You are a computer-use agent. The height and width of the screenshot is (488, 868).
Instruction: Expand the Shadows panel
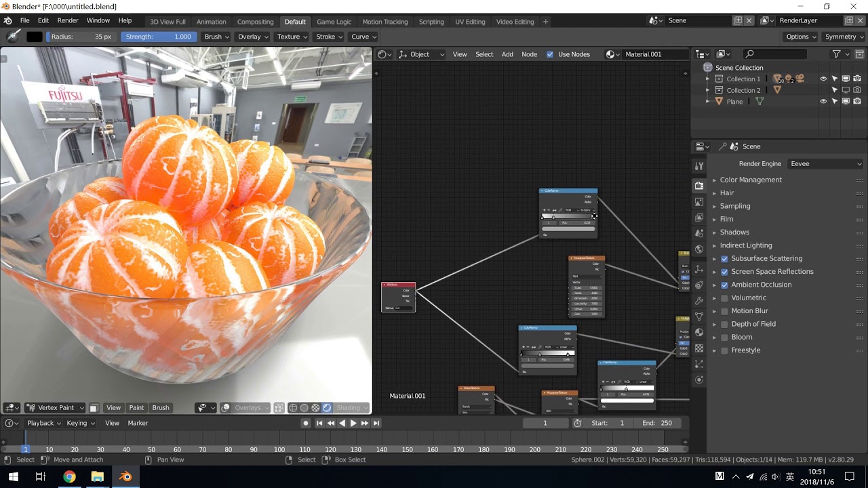click(x=734, y=232)
